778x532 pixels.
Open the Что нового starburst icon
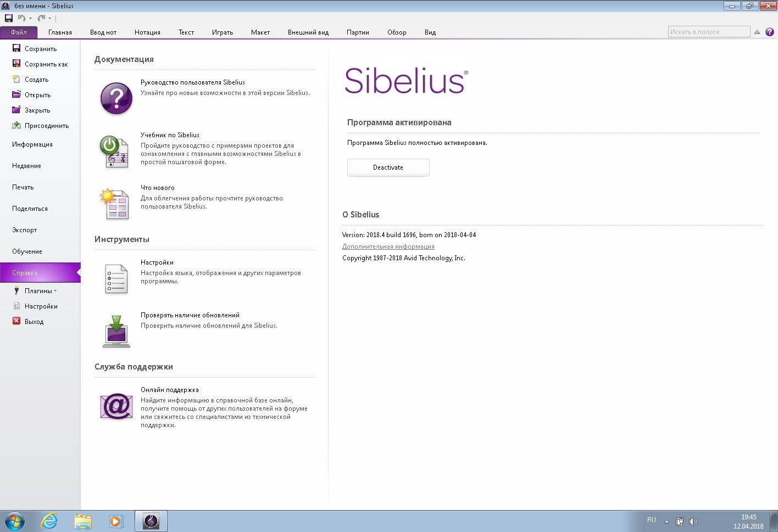click(115, 204)
